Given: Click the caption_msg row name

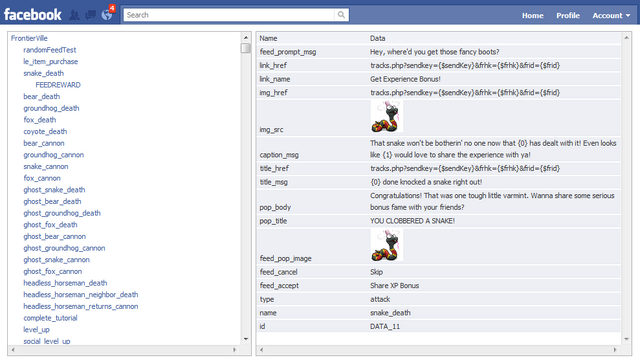Looking at the screenshot, I should tap(279, 155).
